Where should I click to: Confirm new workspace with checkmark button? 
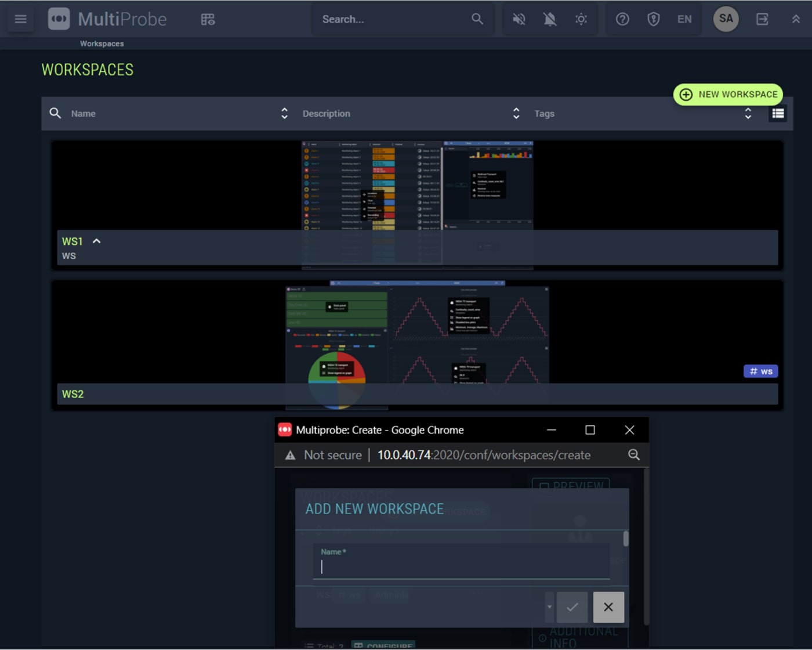click(572, 607)
